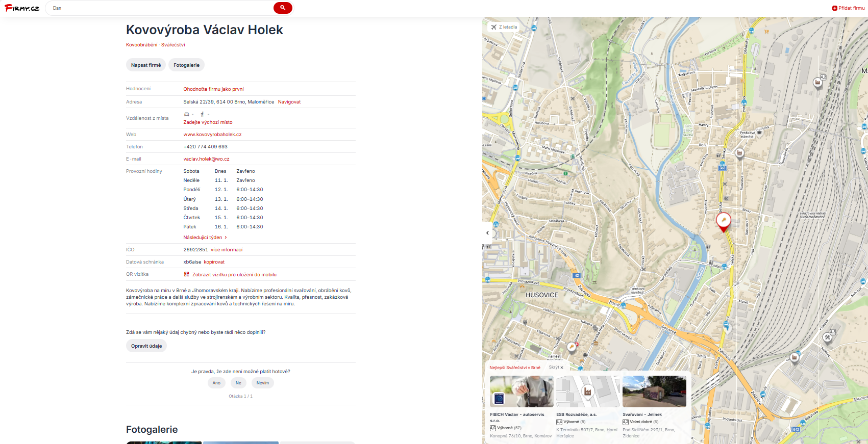Switch the map to Z letadla aerial view
The width and height of the screenshot is (868, 444).
(x=504, y=27)
